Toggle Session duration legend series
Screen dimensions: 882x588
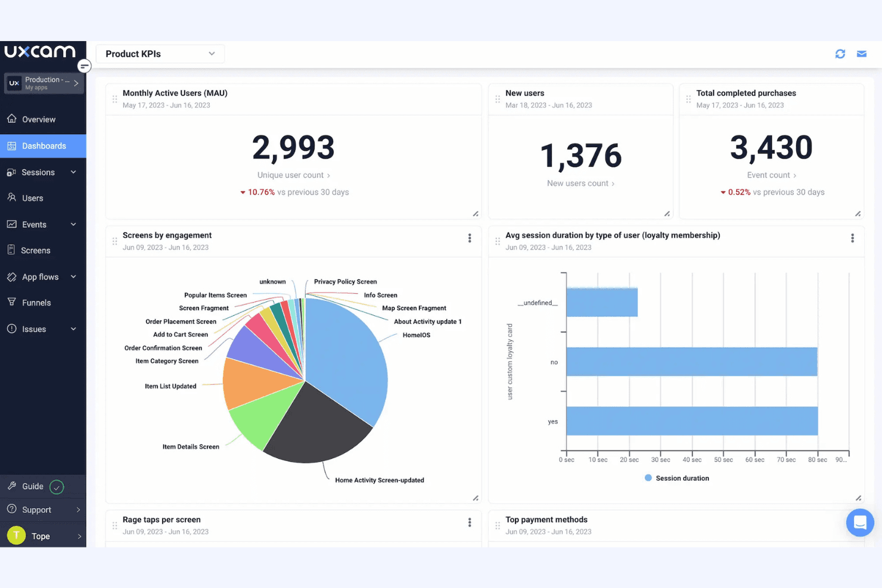click(677, 478)
